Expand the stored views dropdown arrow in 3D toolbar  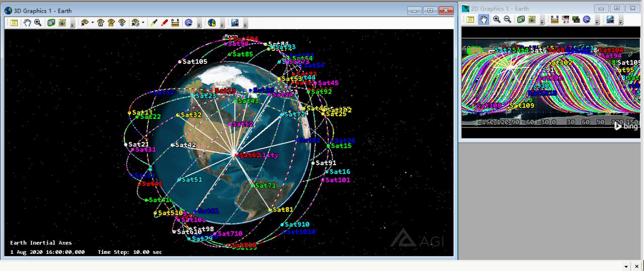click(143, 23)
